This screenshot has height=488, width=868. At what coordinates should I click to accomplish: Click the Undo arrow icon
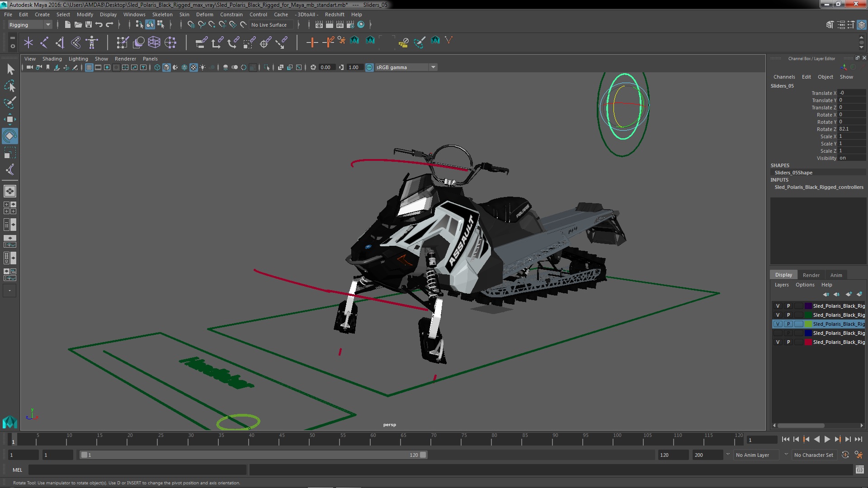[x=99, y=25]
